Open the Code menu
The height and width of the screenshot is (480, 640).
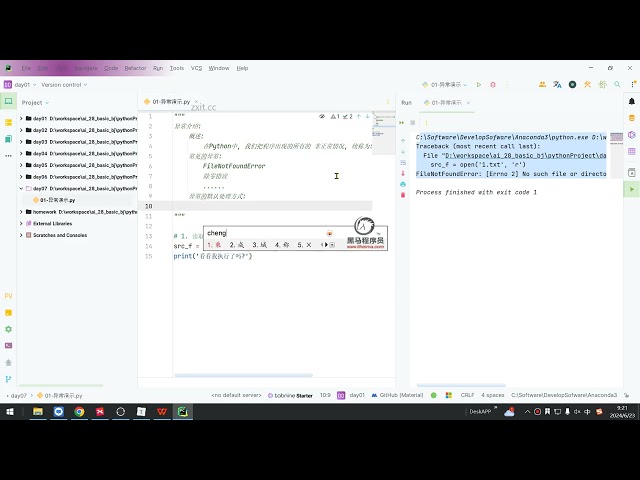click(111, 68)
